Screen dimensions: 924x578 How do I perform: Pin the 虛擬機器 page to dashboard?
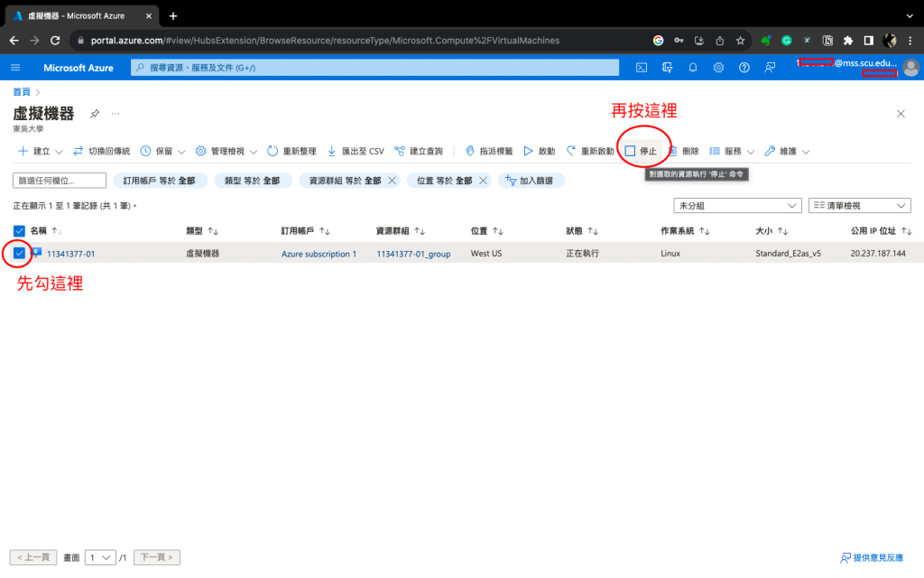coord(95,113)
